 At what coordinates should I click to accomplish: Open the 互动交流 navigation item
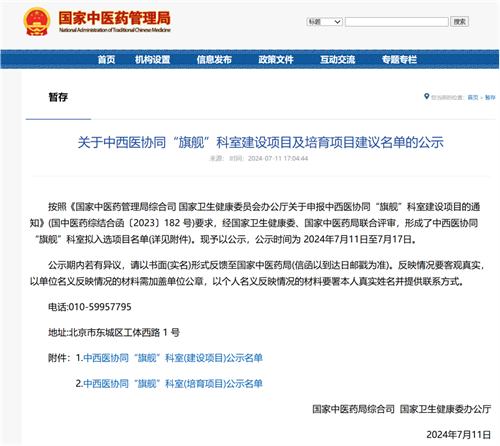click(337, 60)
